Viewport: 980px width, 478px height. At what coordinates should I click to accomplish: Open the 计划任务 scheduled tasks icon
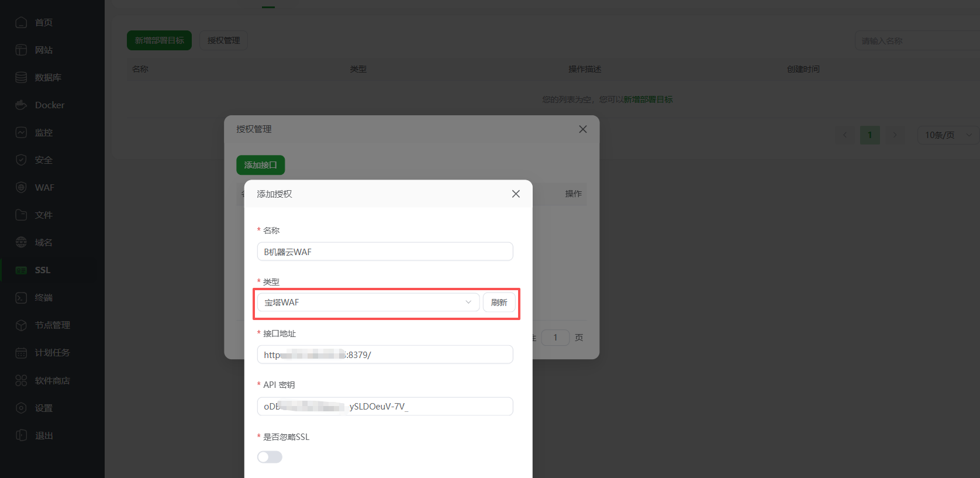point(21,352)
